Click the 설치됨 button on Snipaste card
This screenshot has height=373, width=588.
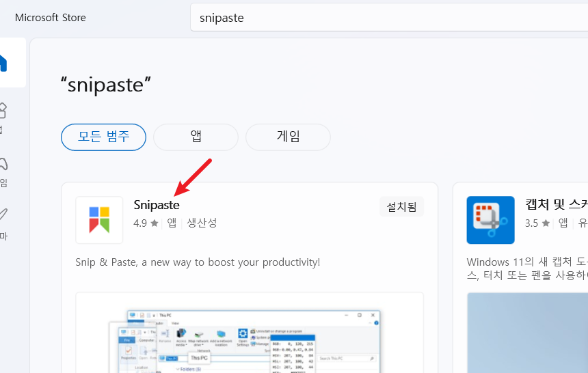401,206
